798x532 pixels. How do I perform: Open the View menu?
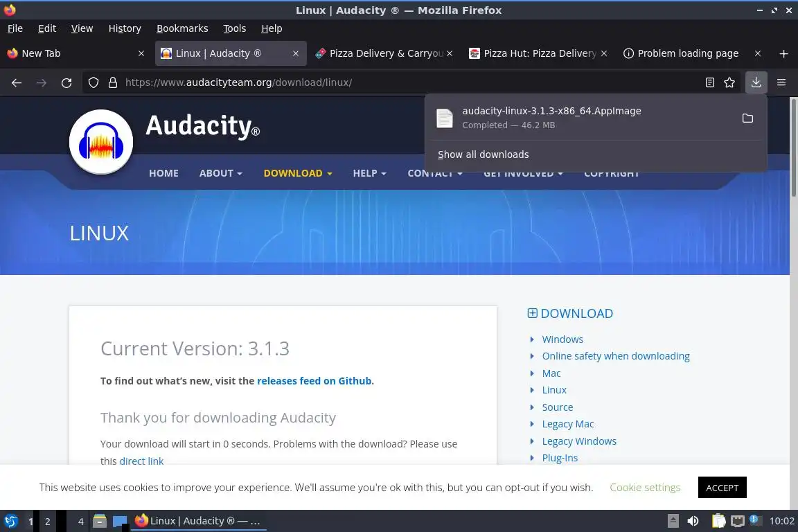(82, 28)
